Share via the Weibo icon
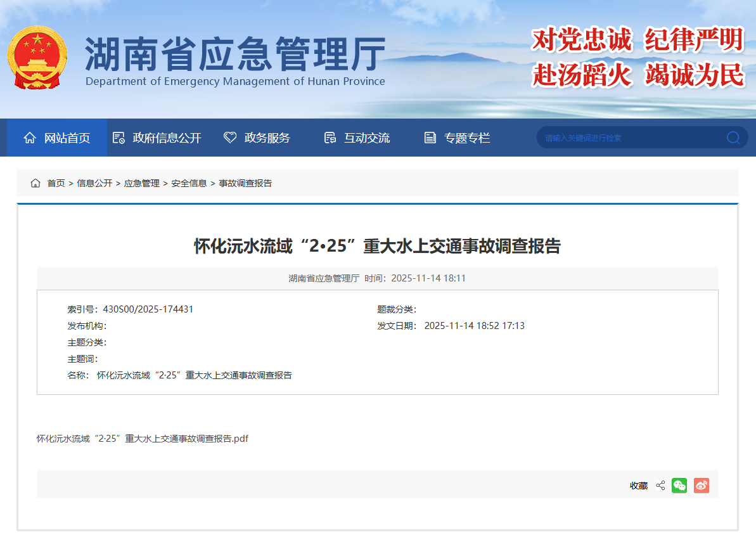 701,486
